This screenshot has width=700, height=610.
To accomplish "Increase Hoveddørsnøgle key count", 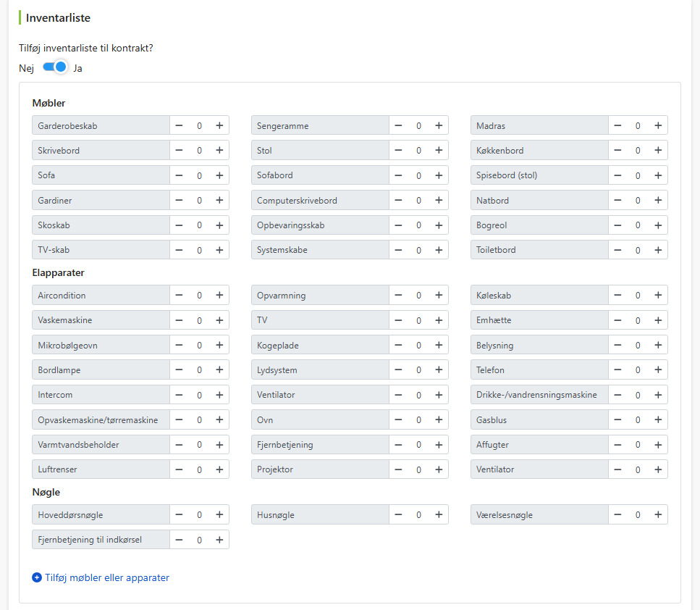I will tap(219, 514).
